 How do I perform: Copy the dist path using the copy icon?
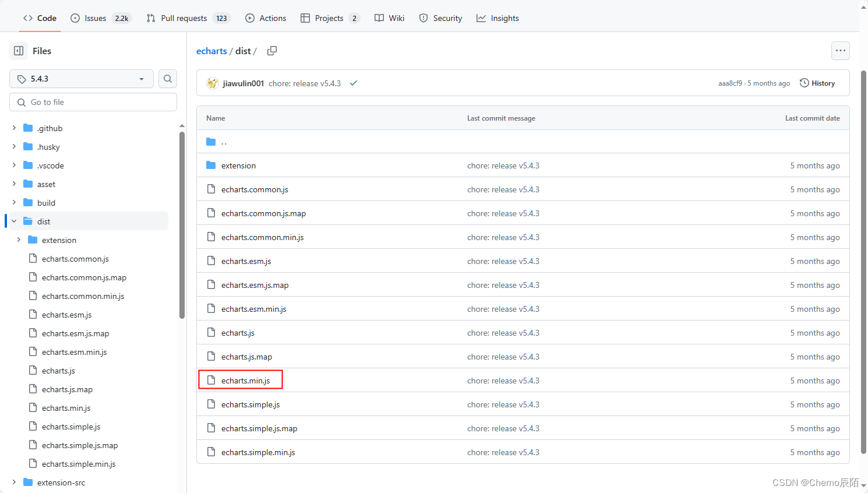tap(271, 51)
